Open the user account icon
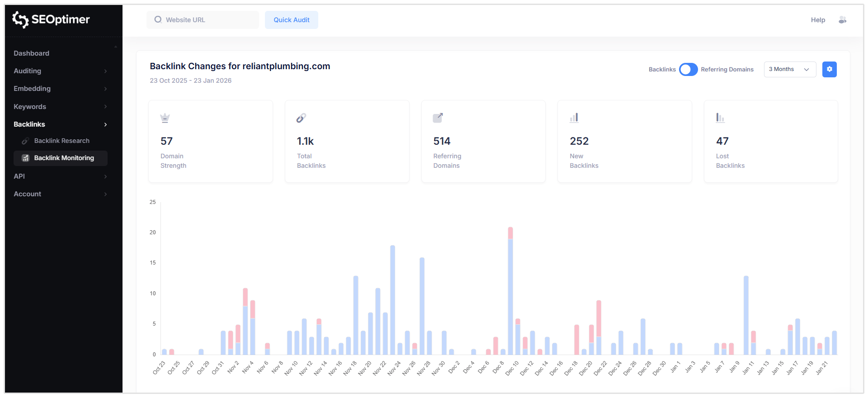This screenshot has width=868, height=398. (842, 20)
